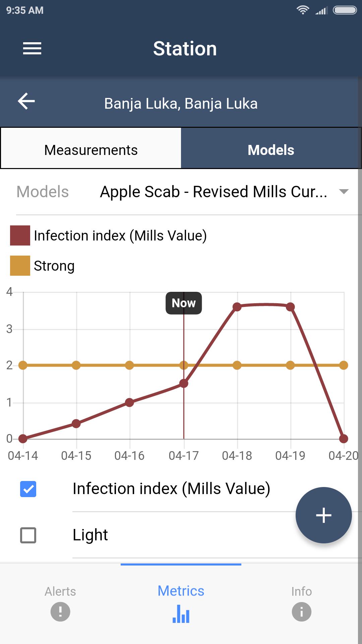Select the 04-18 infection data point
Screen dimensions: 362x644
tap(237, 307)
